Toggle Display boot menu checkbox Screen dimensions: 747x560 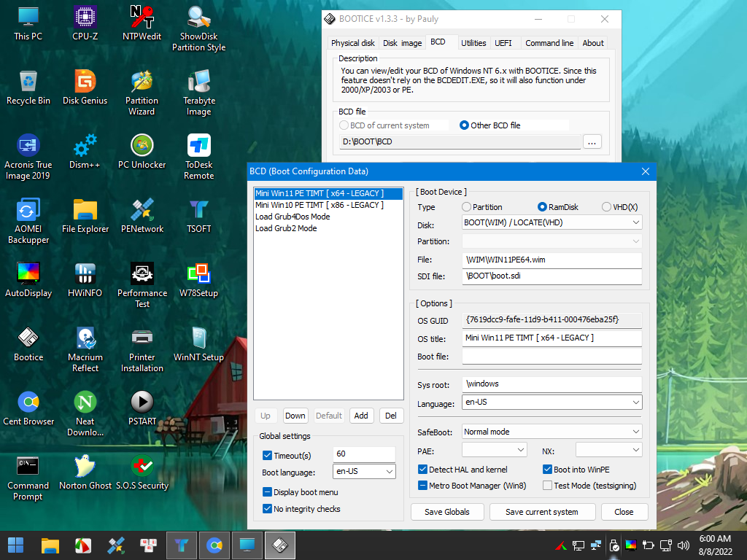point(267,492)
